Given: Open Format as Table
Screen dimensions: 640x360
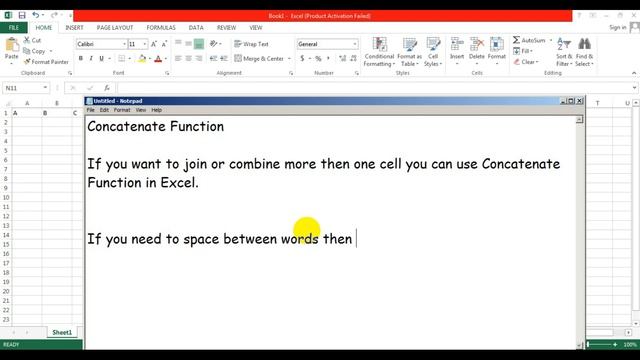Looking at the screenshot, I should (x=409, y=52).
